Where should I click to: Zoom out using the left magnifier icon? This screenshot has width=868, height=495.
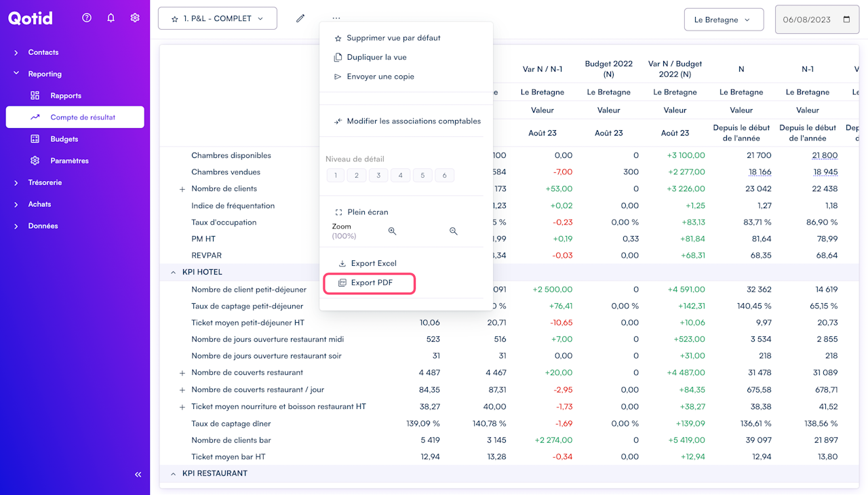click(x=392, y=231)
